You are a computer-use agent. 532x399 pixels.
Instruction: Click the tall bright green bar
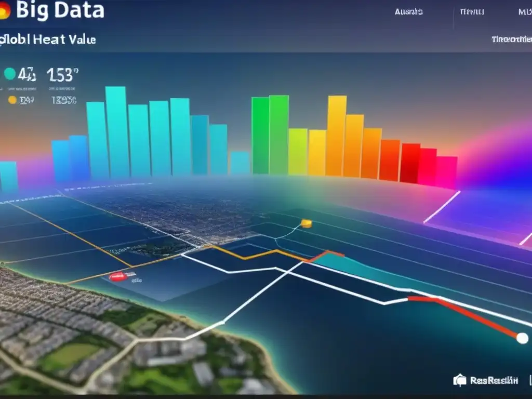(x=278, y=134)
